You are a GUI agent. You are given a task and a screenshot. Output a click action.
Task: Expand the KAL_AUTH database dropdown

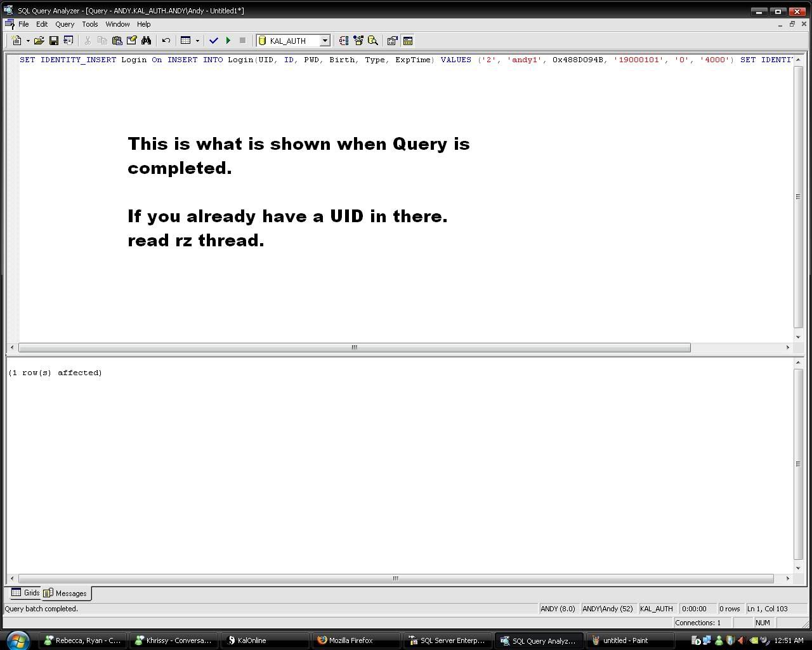click(x=325, y=41)
